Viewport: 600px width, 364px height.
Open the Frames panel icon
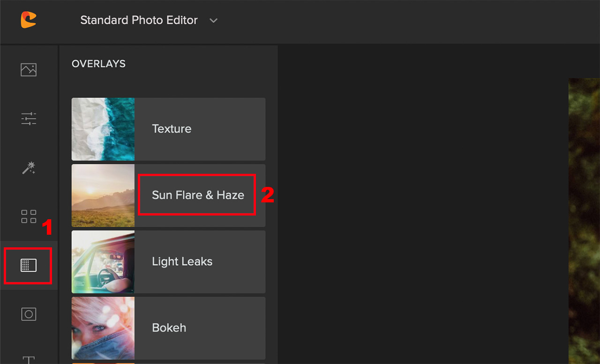[29, 314]
